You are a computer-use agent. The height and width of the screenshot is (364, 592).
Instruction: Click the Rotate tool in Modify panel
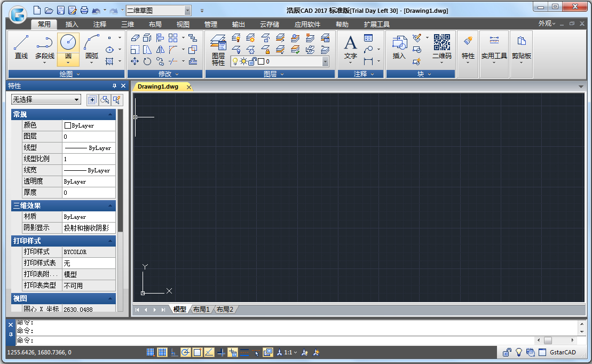coord(147,61)
